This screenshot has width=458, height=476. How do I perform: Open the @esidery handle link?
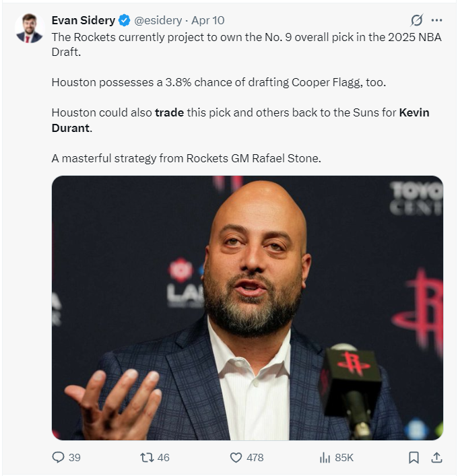pyautogui.click(x=158, y=21)
